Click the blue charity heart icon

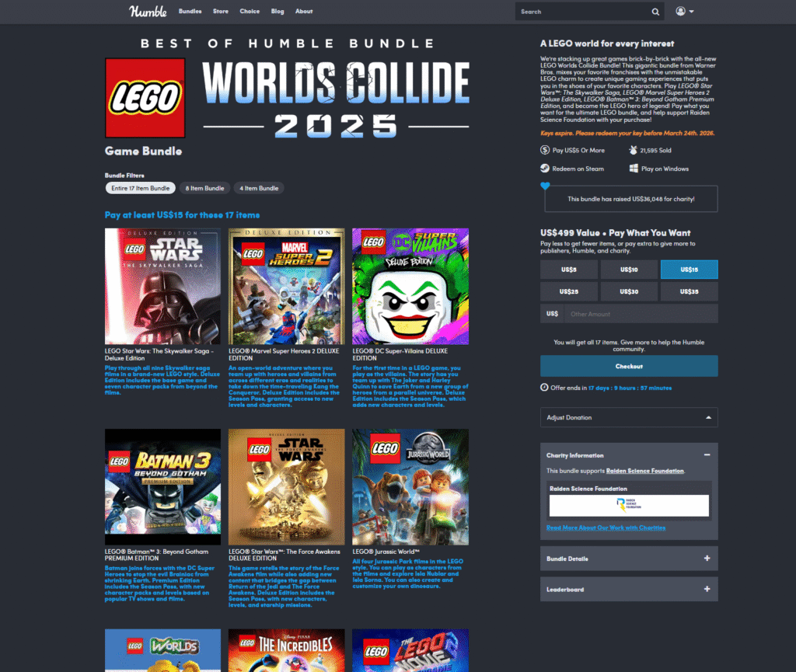coord(545,186)
